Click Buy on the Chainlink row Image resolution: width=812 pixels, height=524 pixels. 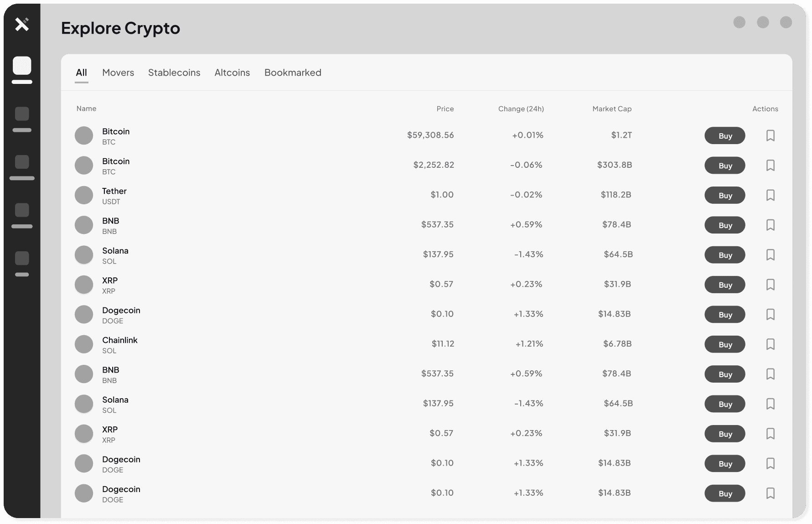coord(725,344)
